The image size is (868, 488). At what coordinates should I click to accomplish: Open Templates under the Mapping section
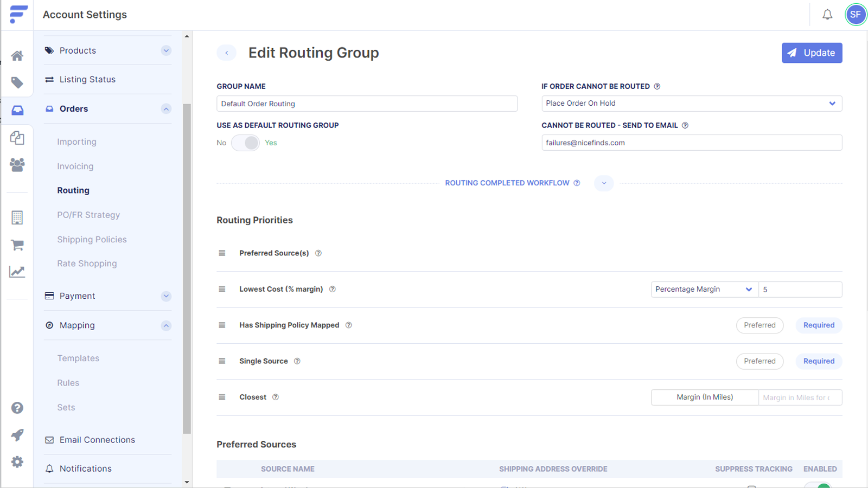[x=78, y=358]
